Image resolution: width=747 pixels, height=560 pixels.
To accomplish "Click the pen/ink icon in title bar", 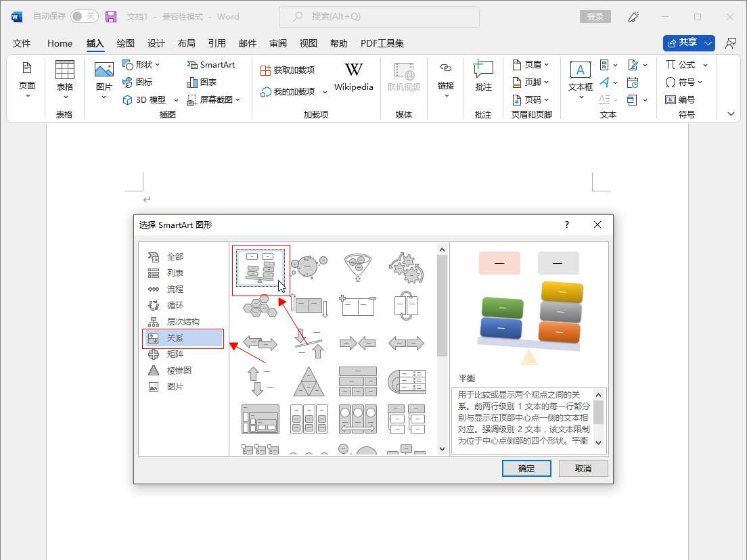I will (x=633, y=17).
